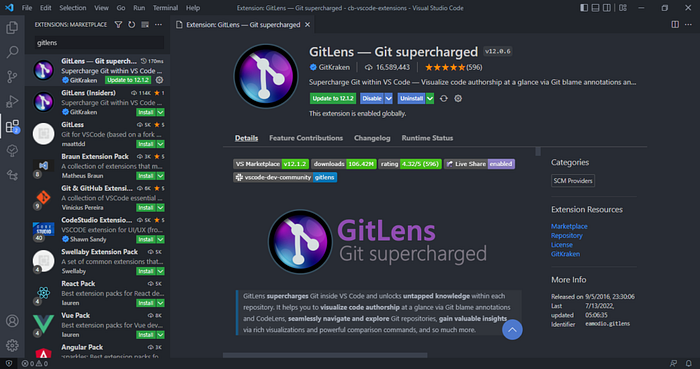Open the Help menu
This screenshot has height=369, width=700.
(193, 8)
